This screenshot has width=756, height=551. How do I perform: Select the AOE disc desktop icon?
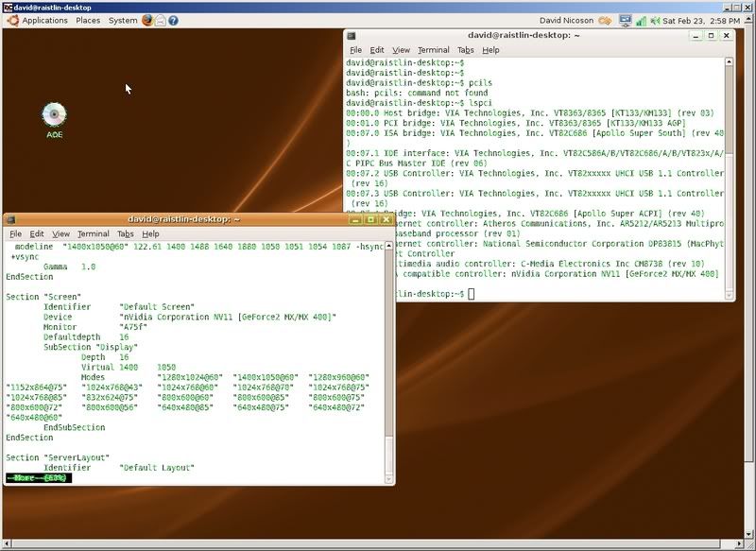(x=54, y=121)
